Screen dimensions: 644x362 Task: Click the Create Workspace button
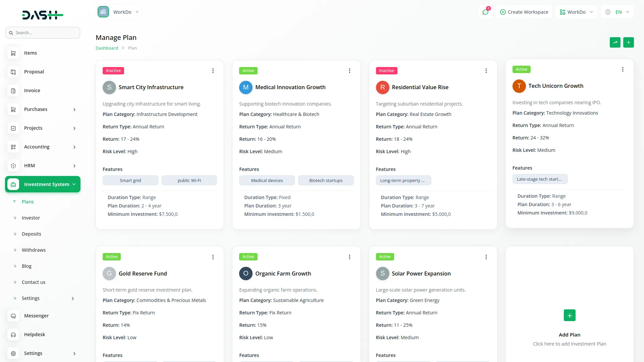point(524,12)
